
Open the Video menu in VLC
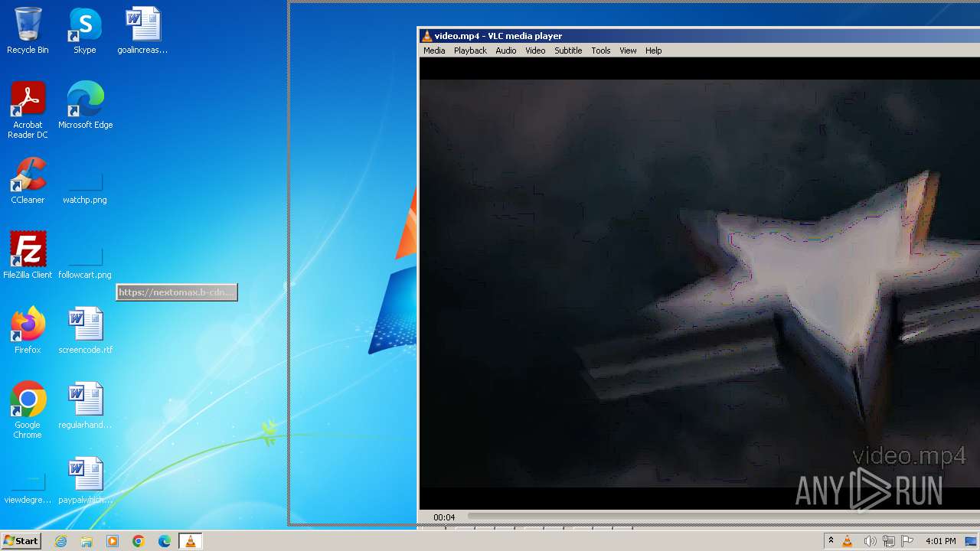coord(535,51)
